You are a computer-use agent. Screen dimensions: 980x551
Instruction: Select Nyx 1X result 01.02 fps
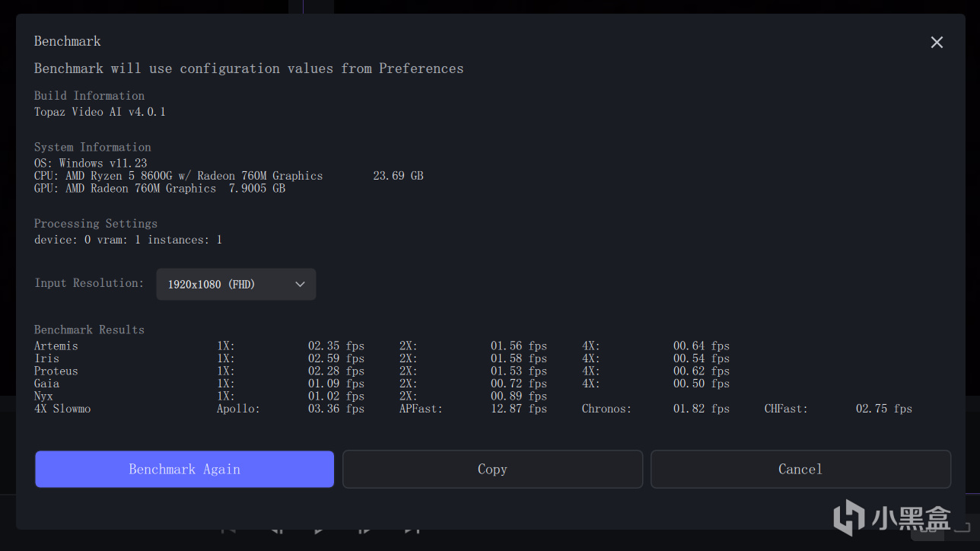pyautogui.click(x=336, y=397)
